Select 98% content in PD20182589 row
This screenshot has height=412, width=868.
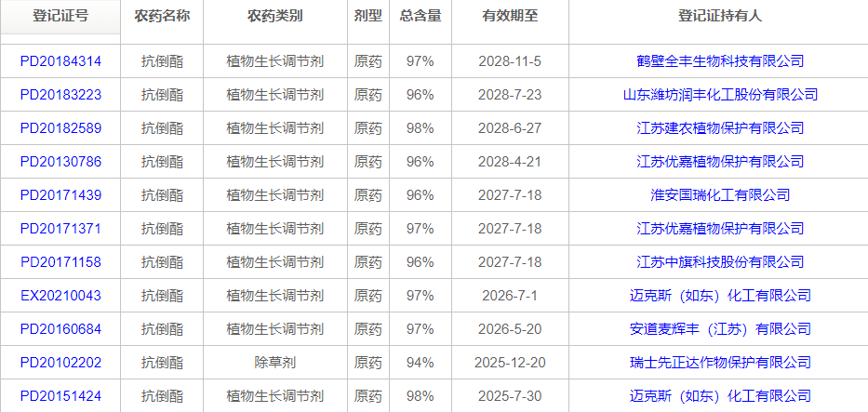421,128
